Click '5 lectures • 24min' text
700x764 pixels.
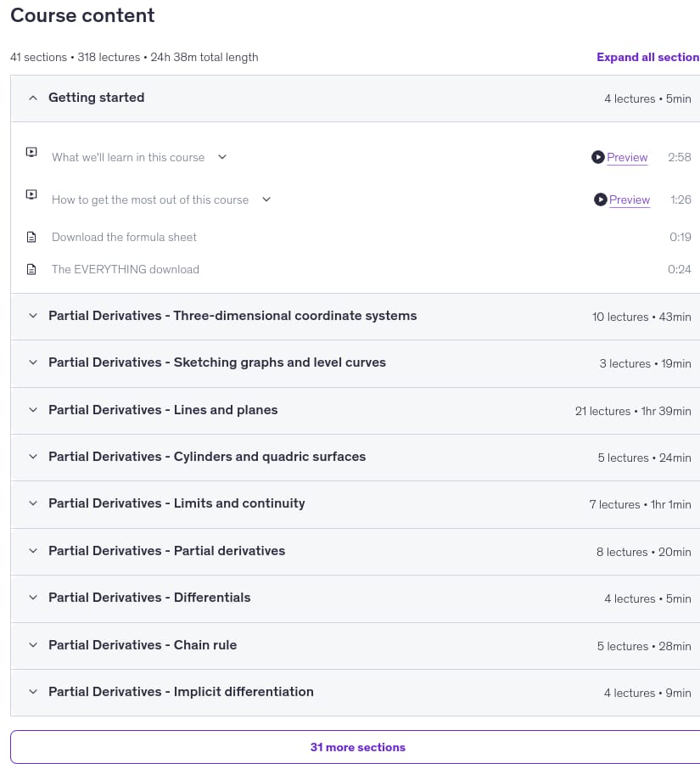(x=645, y=458)
